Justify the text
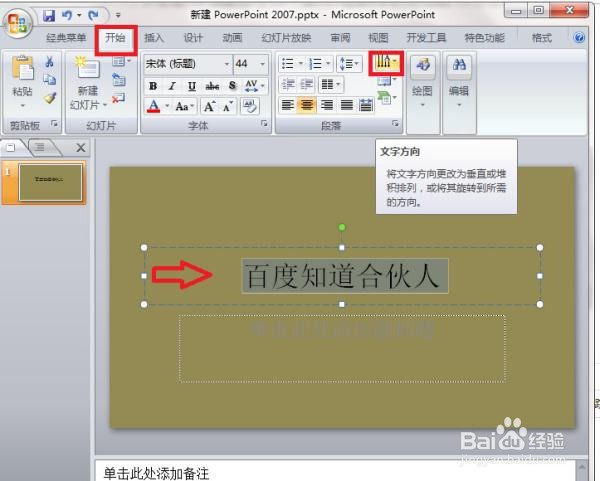This screenshot has width=600, height=481. (347, 105)
